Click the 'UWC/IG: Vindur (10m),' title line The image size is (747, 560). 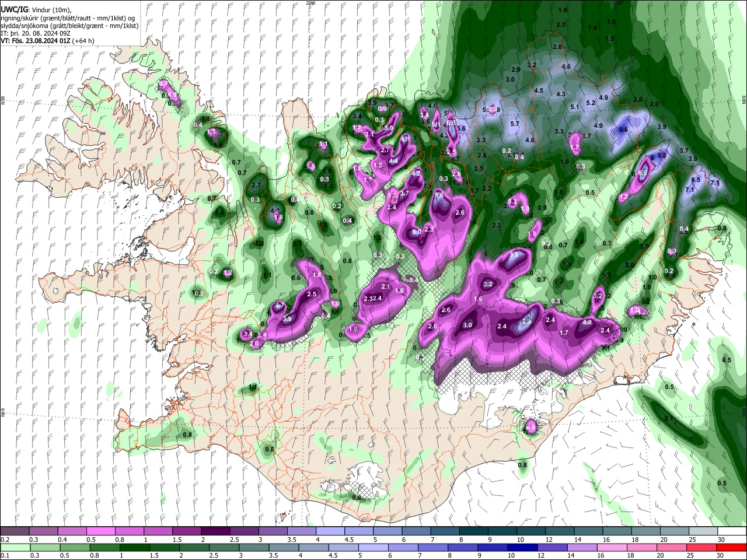[36, 10]
